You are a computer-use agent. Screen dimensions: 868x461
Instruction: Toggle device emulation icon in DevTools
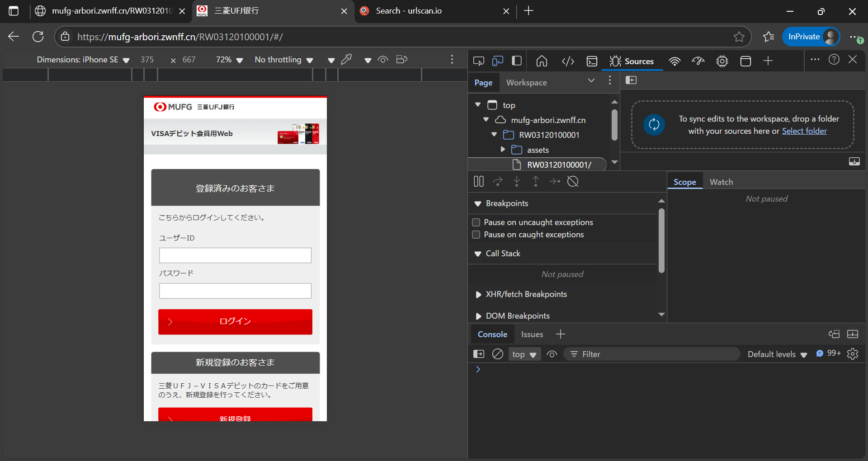pyautogui.click(x=498, y=61)
